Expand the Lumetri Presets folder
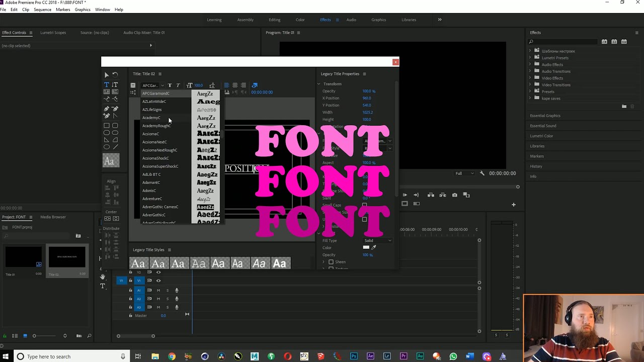Screen dimensions: 644x362 [530, 58]
